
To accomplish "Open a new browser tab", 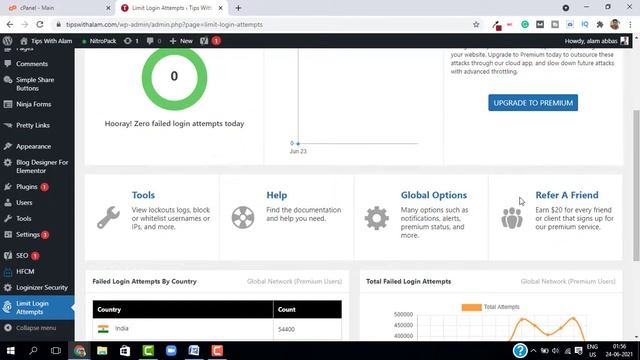I will [x=238, y=8].
